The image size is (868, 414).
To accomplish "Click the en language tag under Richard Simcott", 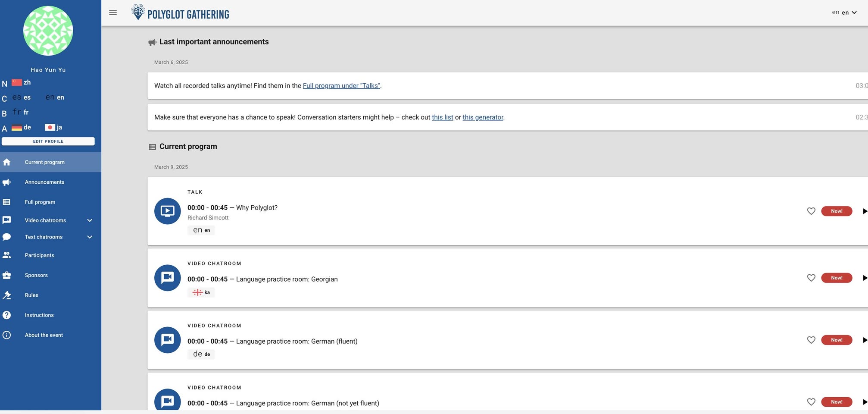I will point(201,230).
